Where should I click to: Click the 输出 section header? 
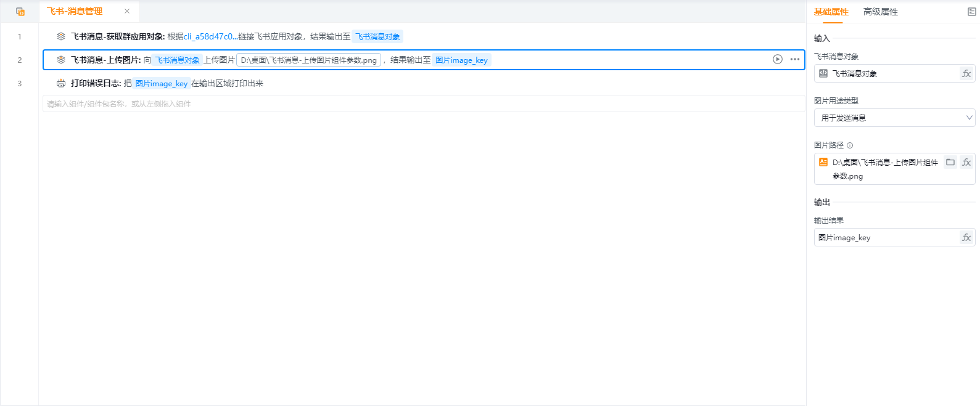point(822,202)
